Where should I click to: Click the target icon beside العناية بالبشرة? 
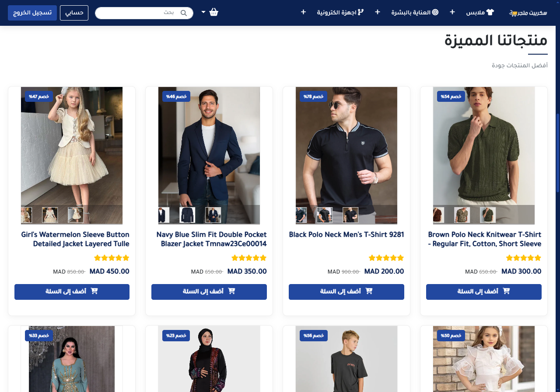click(435, 12)
